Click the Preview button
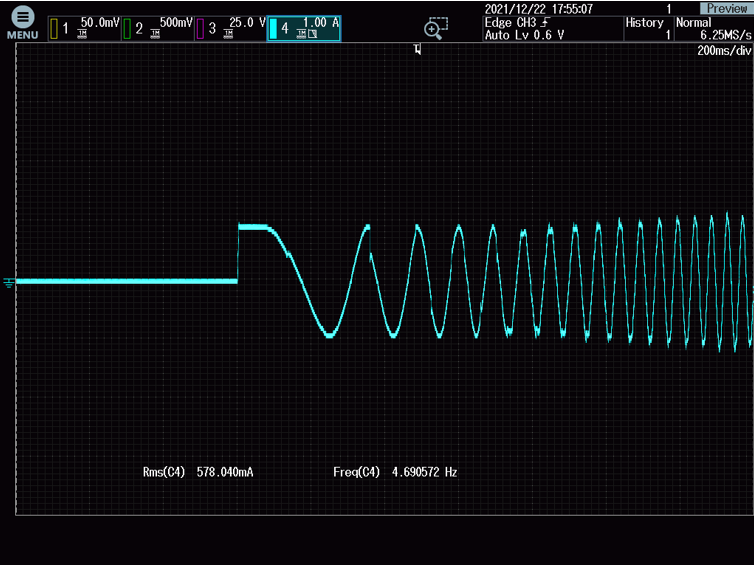Screen dimensions: 754x565 coord(727,8)
